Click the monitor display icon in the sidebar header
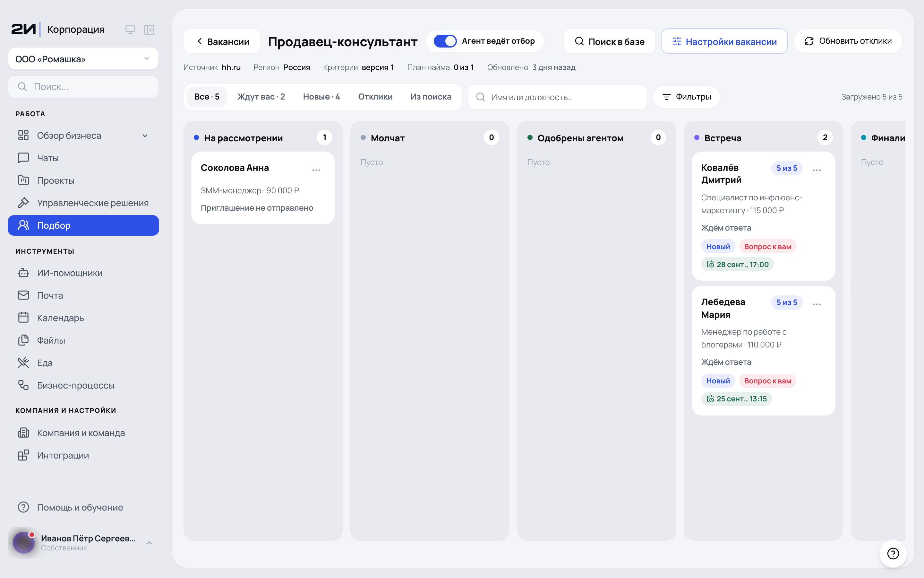 pyautogui.click(x=130, y=30)
